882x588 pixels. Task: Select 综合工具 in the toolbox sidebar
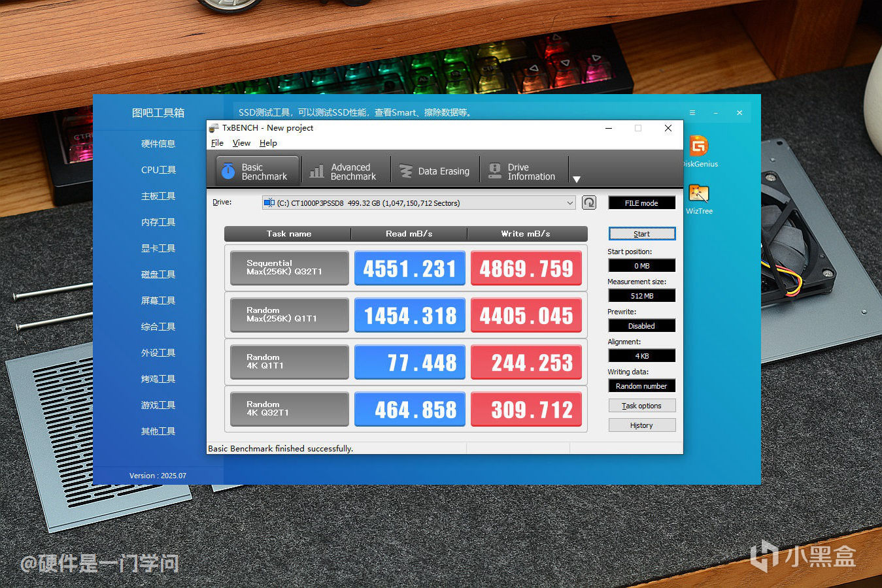(158, 327)
